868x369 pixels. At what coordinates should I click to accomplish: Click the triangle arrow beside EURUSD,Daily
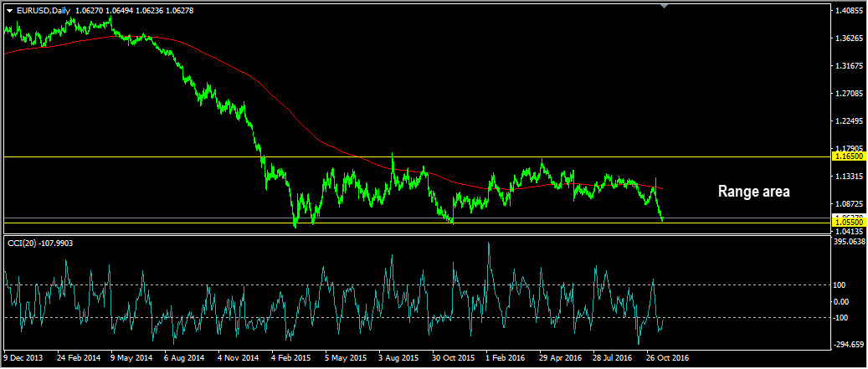pyautogui.click(x=9, y=11)
